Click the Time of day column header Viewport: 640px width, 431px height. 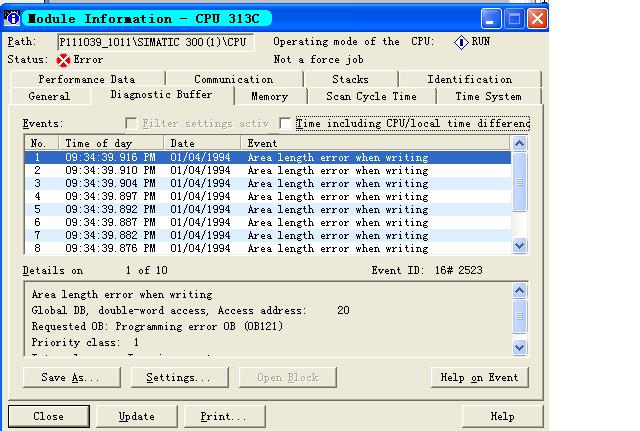tap(111, 143)
